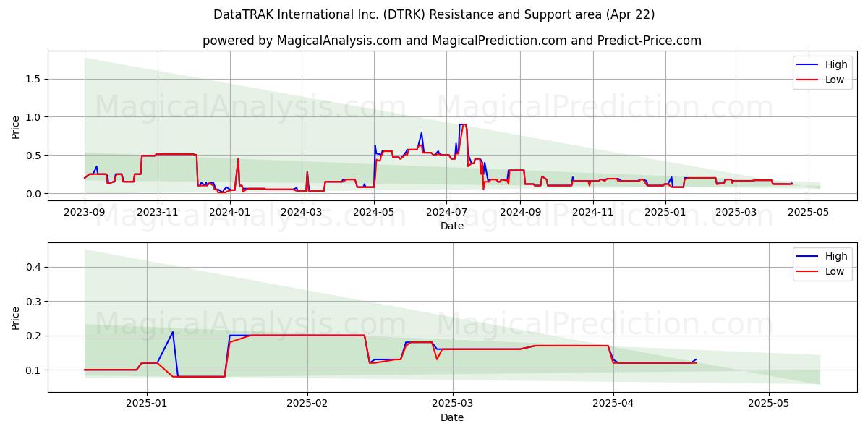Viewport: 868px width, 434px height.
Task: Click the '2024-03' date label on upper axis
Action: 302,213
